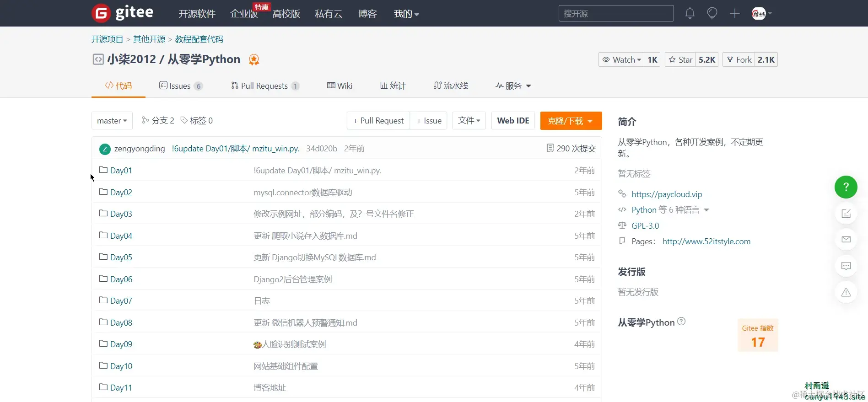The image size is (868, 402).
Task: Click the repository code icon beside title
Action: [x=98, y=59]
